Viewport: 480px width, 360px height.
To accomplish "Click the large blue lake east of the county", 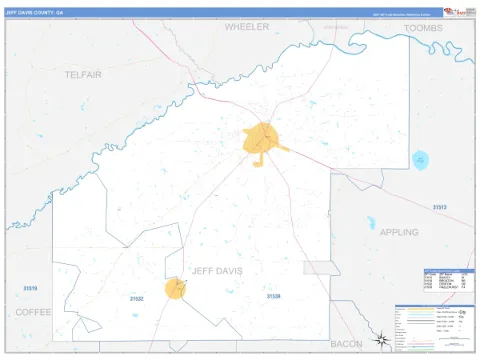I will point(420,160).
